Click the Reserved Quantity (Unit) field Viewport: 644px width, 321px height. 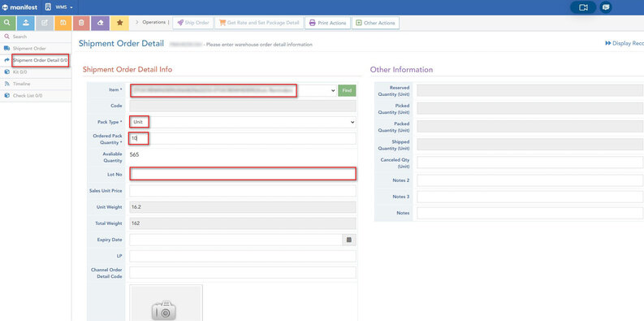click(x=530, y=90)
